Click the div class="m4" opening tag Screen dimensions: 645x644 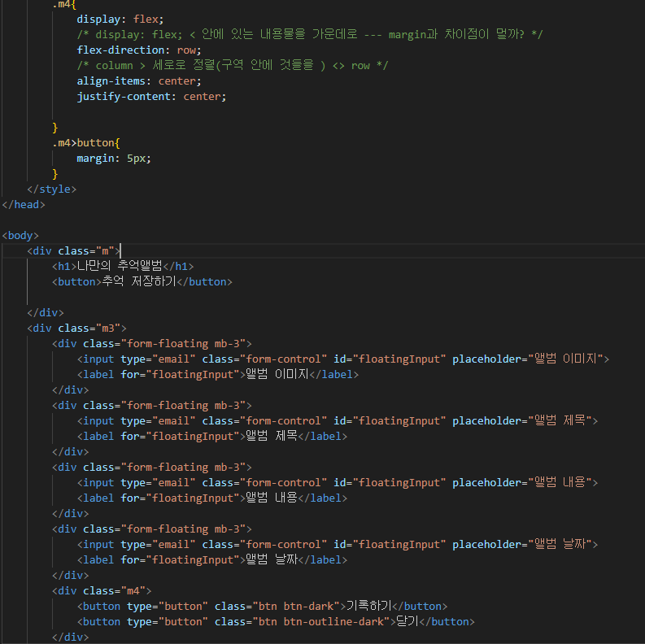tap(102, 591)
